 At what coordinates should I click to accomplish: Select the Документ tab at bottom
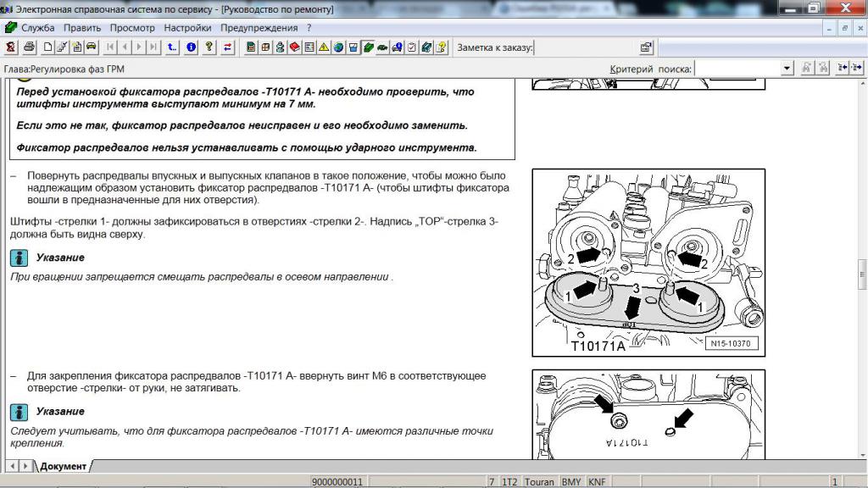[x=63, y=466]
